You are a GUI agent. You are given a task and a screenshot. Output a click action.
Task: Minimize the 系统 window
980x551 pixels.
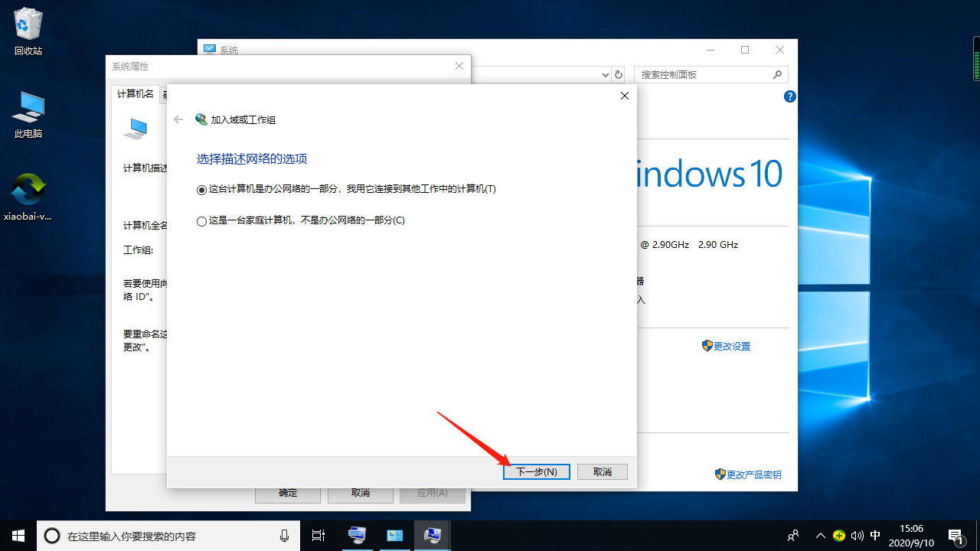pyautogui.click(x=710, y=50)
